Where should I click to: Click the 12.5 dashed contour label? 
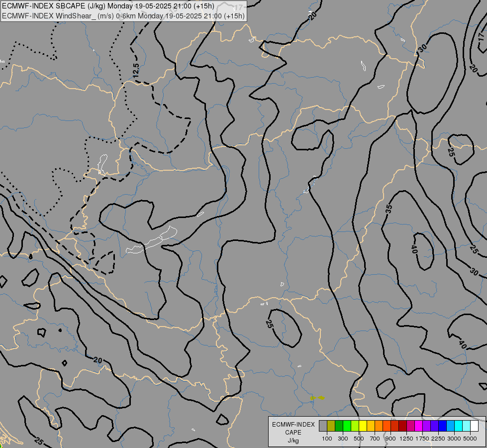point(136,70)
